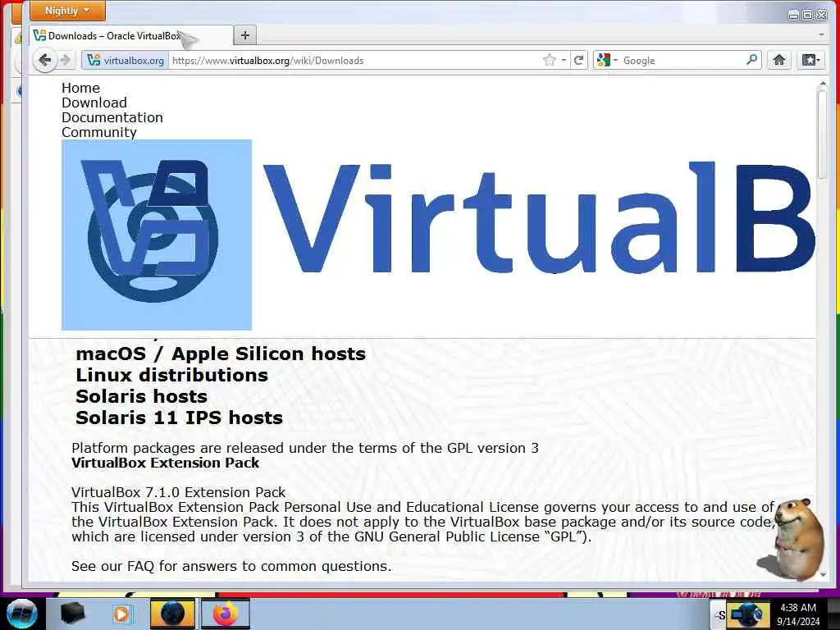Image resolution: width=840 pixels, height=630 pixels.
Task: Click the system tray blue camera icon
Action: [747, 614]
